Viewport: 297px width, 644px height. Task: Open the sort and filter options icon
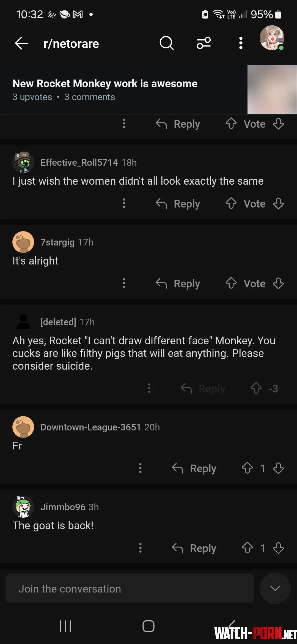[204, 43]
